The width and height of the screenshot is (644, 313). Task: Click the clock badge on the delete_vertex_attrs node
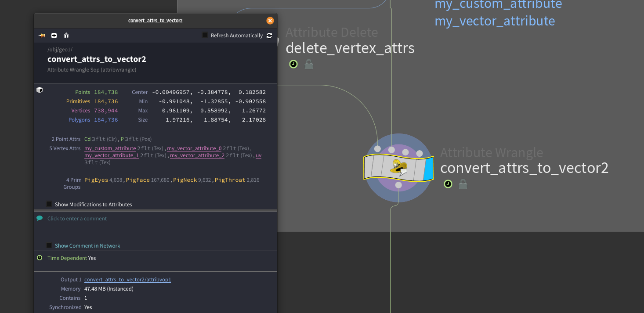point(293,64)
